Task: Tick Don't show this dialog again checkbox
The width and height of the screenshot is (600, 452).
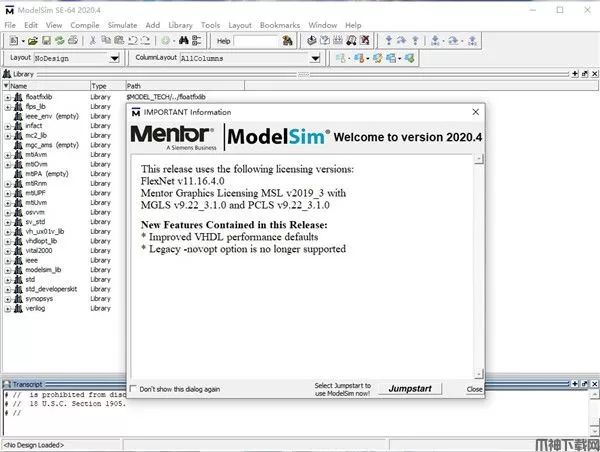Action: pyautogui.click(x=133, y=388)
